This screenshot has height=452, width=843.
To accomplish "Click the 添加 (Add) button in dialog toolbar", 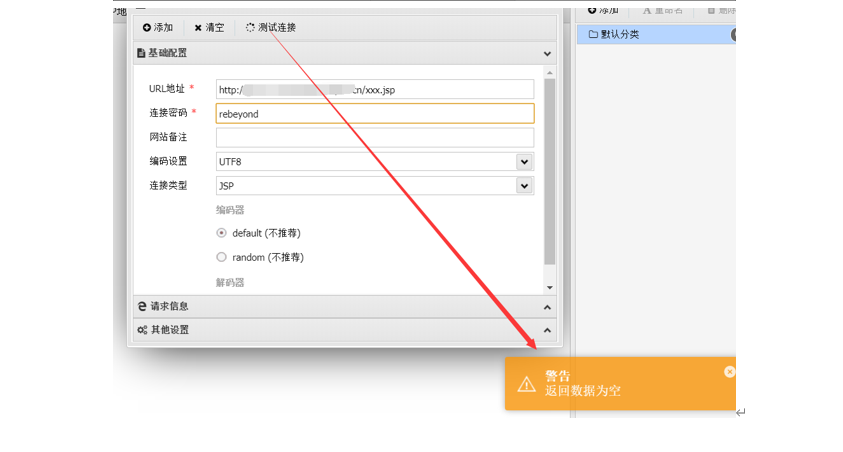I will (x=157, y=28).
